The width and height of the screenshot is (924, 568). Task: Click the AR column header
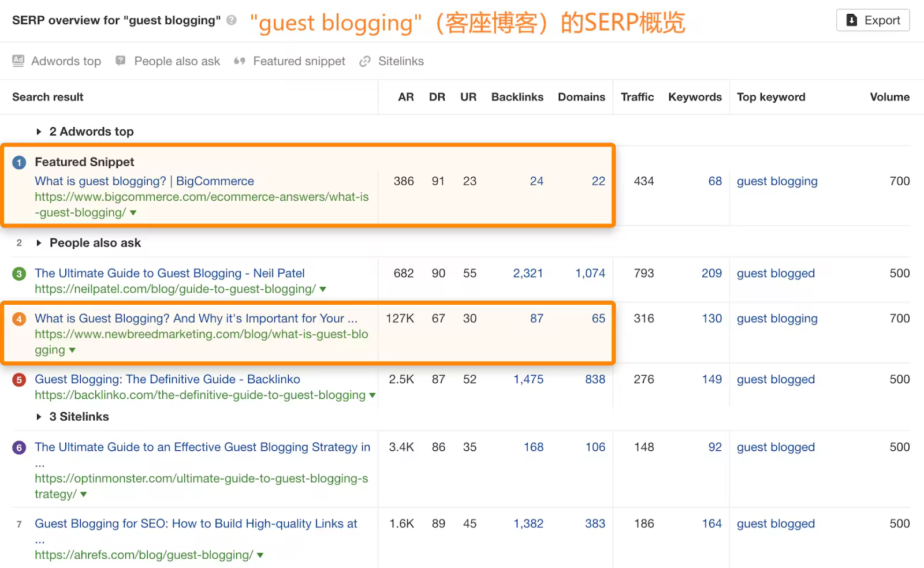pyautogui.click(x=406, y=97)
